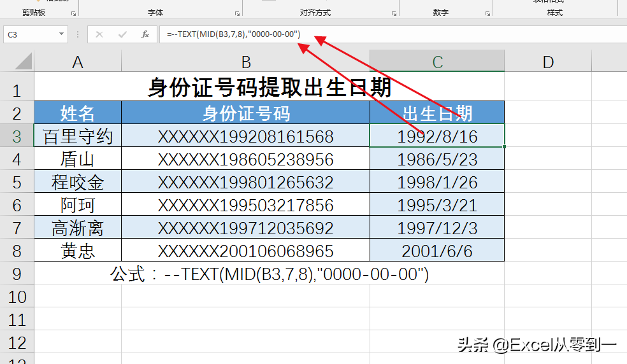Open the 数字 dialog launcher
This screenshot has height=364, width=627.
point(487,13)
